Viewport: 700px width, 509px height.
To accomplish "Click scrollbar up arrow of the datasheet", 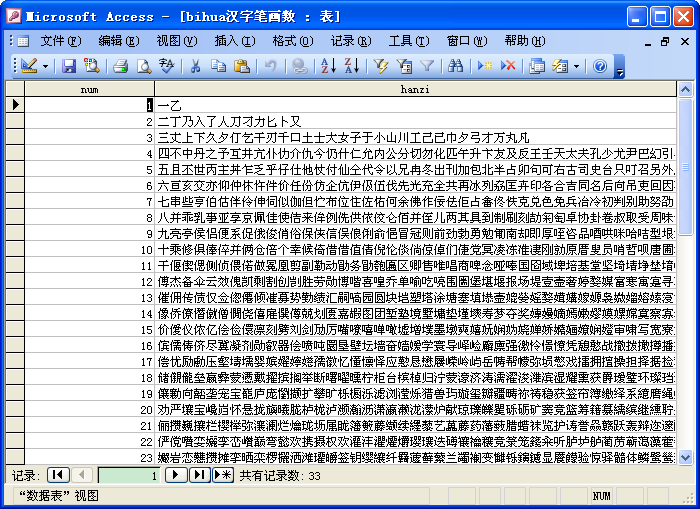I will [685, 90].
